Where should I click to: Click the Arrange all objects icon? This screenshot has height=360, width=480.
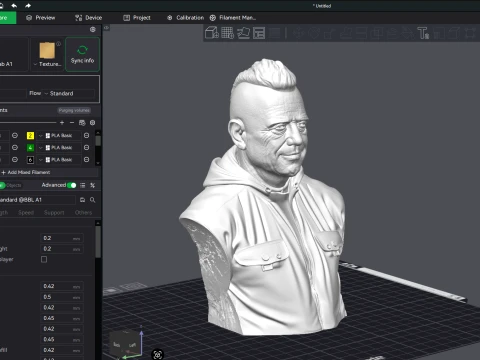tap(259, 33)
